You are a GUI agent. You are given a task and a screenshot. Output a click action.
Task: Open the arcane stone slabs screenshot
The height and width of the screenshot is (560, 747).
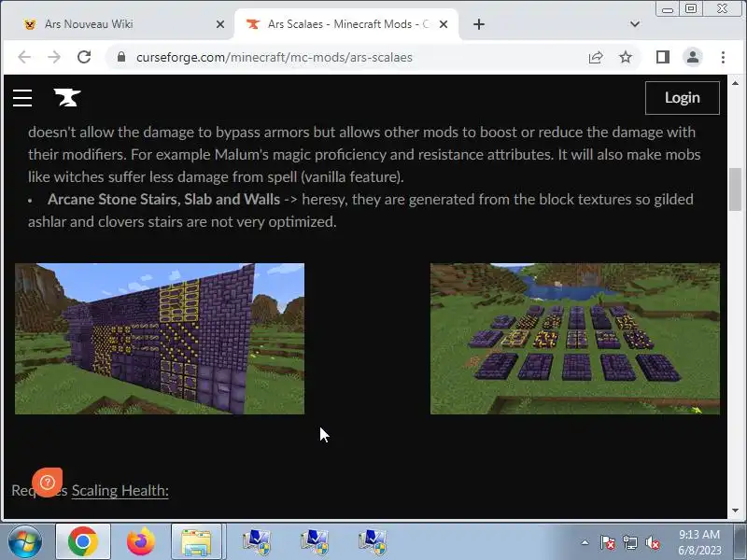click(575, 339)
